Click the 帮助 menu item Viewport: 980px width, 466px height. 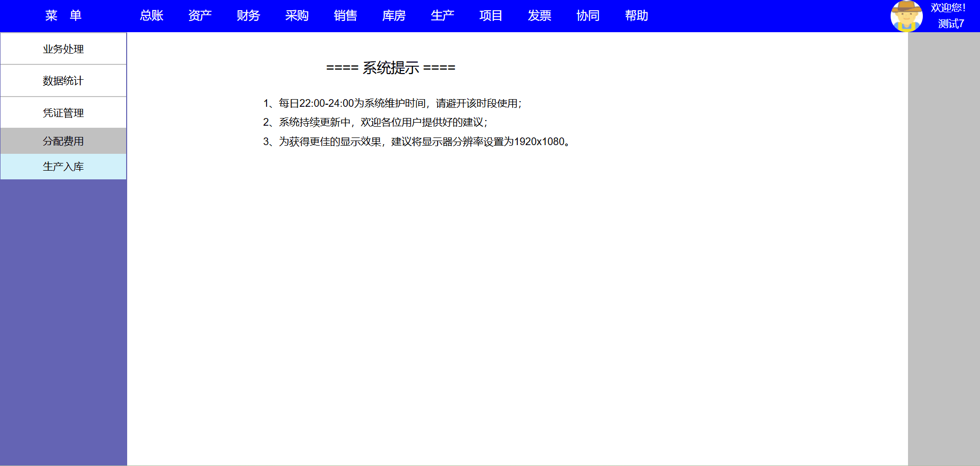pos(636,16)
